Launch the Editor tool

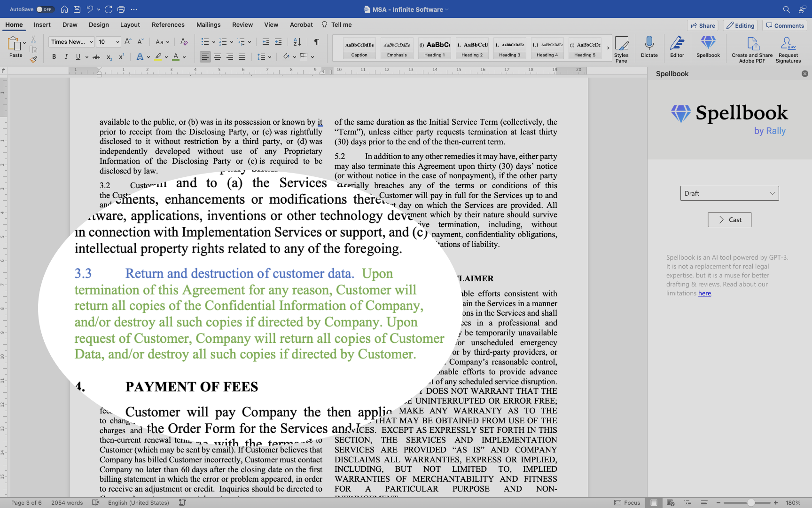(x=677, y=47)
